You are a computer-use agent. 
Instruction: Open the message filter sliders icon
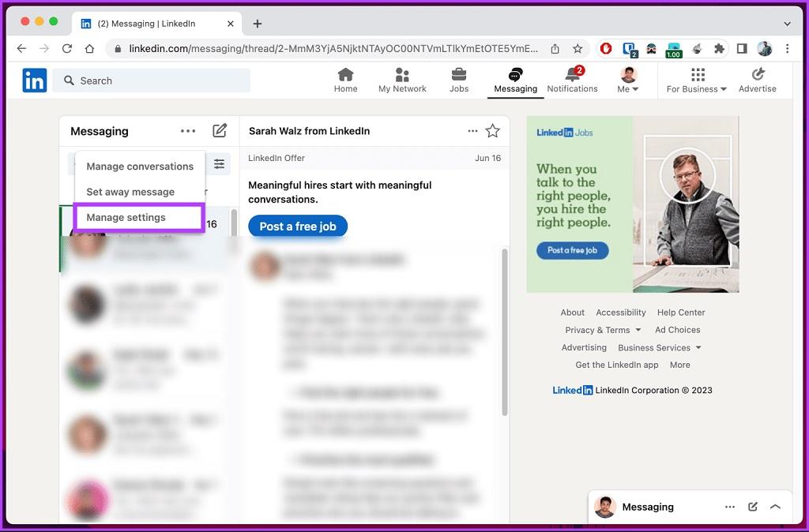click(220, 164)
